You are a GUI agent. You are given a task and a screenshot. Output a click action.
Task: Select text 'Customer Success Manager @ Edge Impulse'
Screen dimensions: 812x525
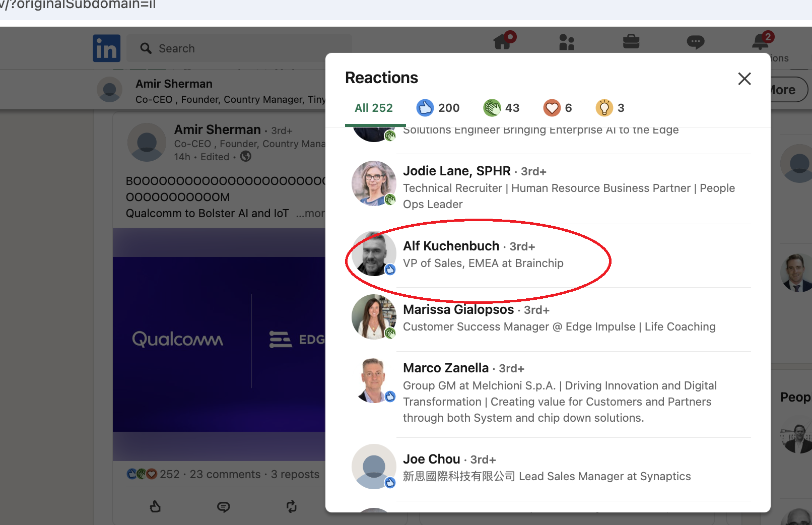click(x=519, y=326)
